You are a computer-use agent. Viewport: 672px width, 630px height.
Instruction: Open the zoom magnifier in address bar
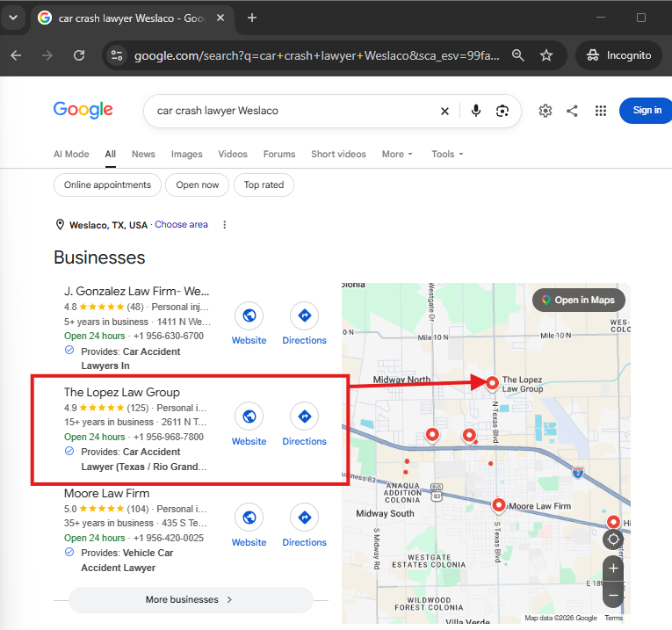tap(517, 55)
